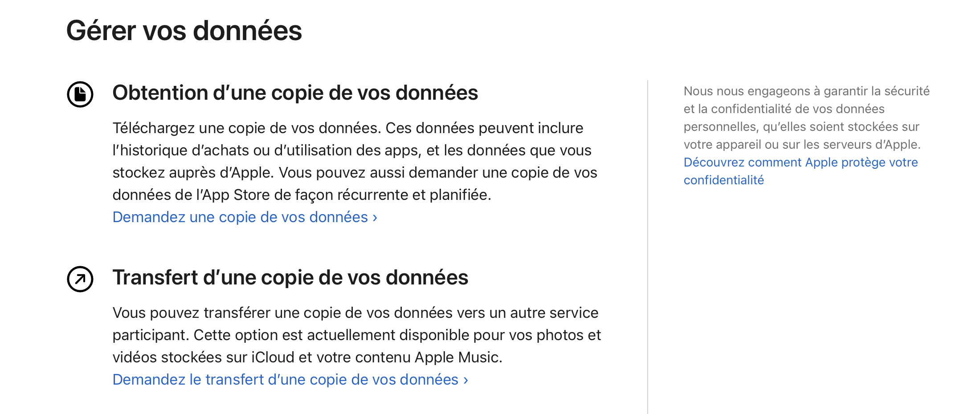Click the chevron ending the transfer request link
This screenshot has width=980, height=414.
pyautogui.click(x=465, y=380)
